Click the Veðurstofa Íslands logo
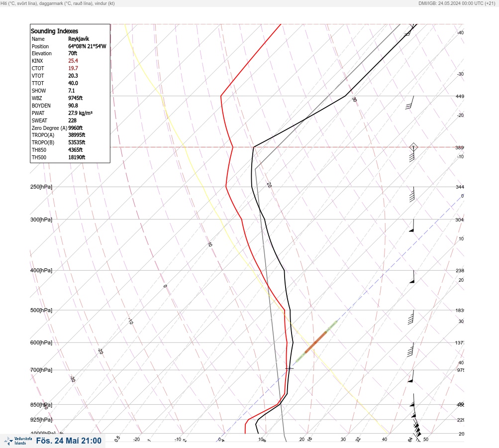Viewport: 499px width, 448px height. (18, 441)
